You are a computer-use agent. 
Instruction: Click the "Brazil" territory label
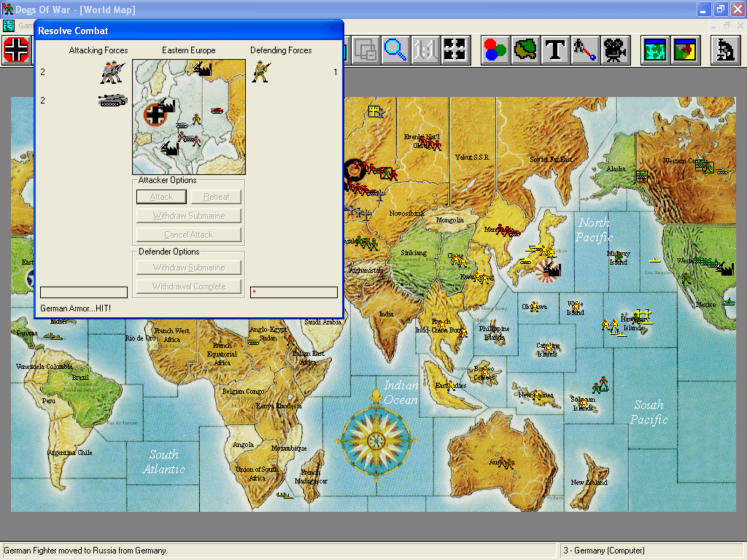click(x=80, y=377)
